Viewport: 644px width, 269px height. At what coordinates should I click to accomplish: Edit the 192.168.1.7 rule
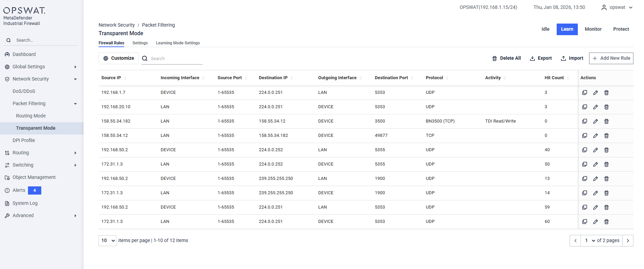[596, 93]
